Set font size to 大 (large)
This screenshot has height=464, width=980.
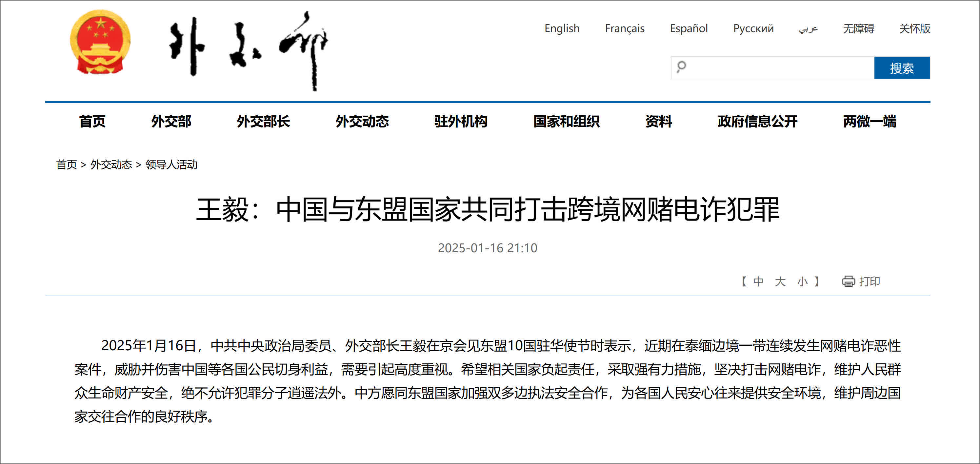(780, 281)
